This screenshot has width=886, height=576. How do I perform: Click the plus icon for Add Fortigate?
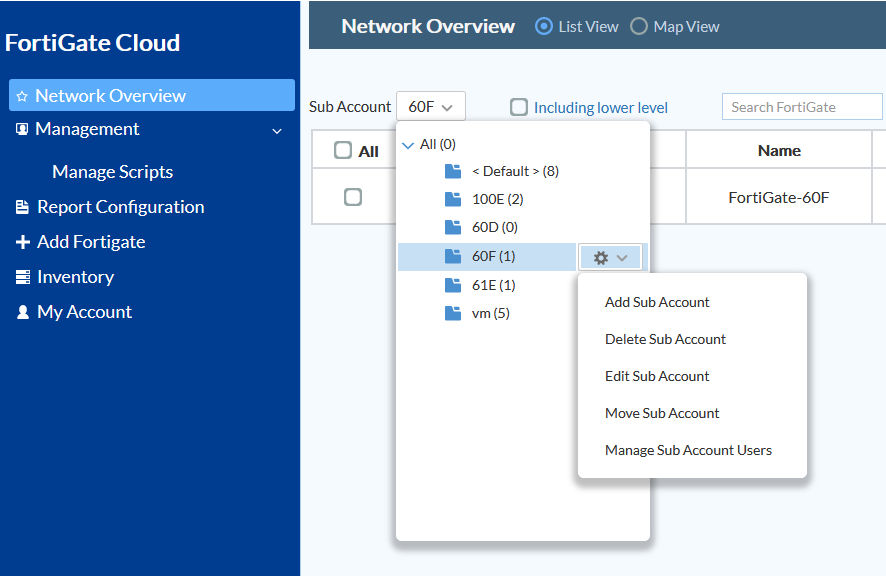tap(23, 242)
